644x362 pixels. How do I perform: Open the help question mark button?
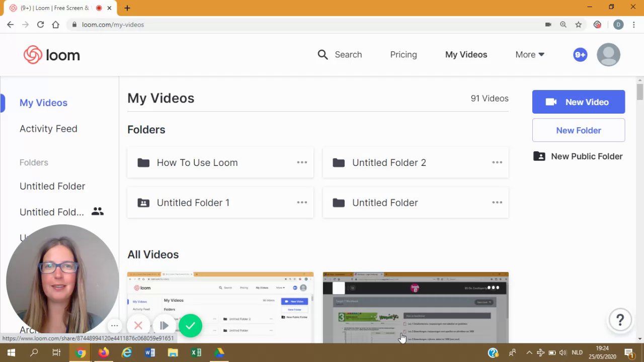click(620, 319)
